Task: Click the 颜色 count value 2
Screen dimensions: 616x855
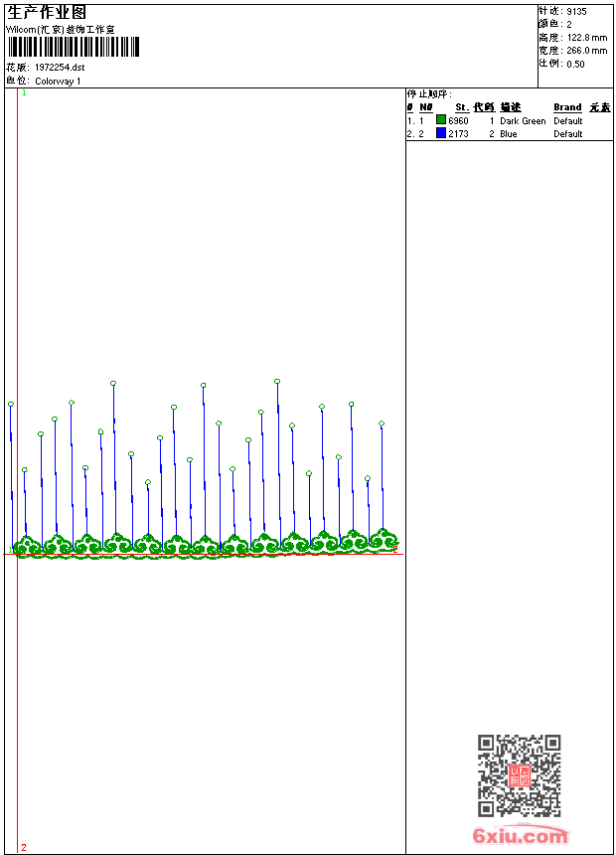Action: point(569,25)
